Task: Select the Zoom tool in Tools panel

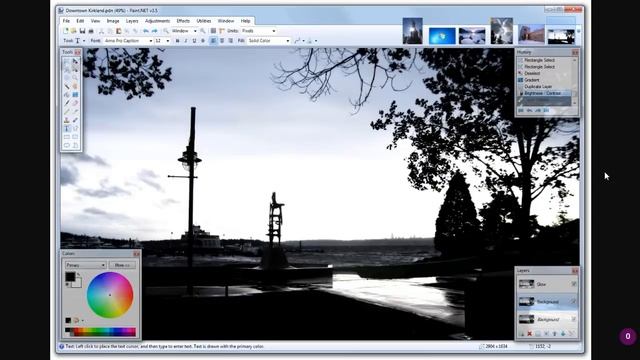Action: point(76,78)
